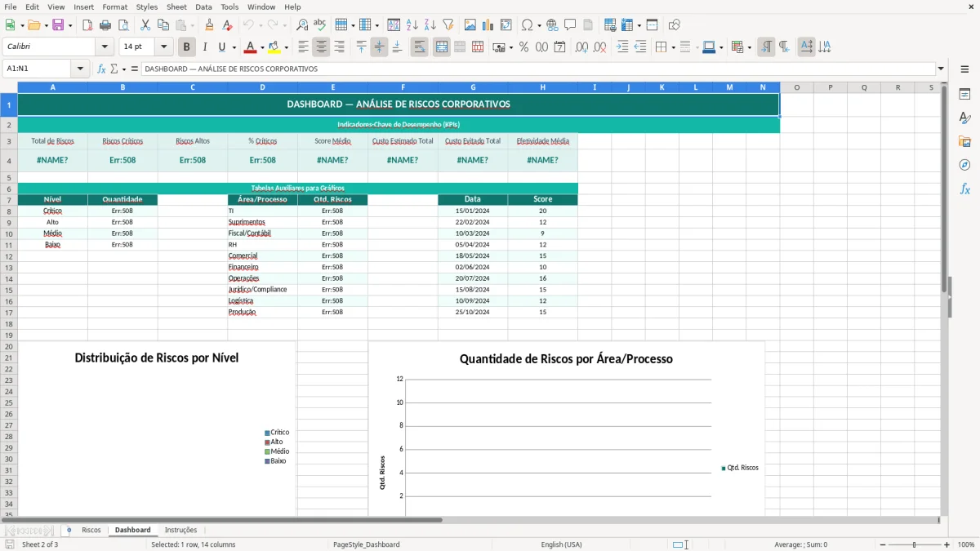
Task: Click the English (USA) language status
Action: pos(561,544)
